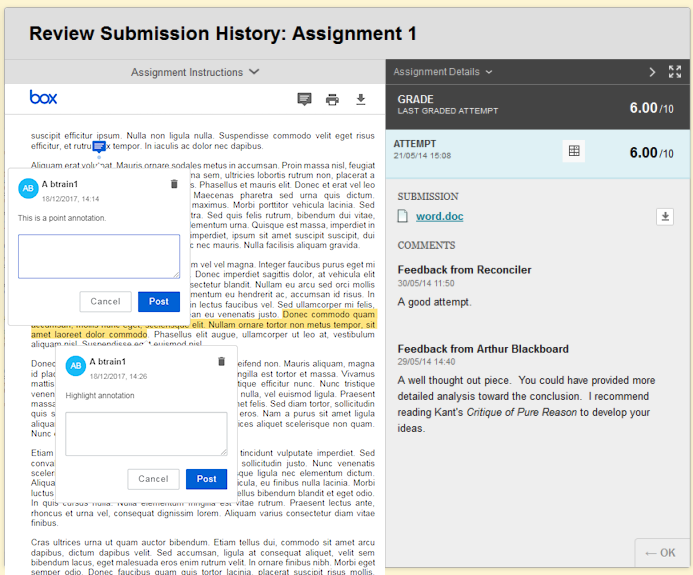This screenshot has height=575, width=693.
Task: Download the document from the Box toolbar
Action: [361, 99]
